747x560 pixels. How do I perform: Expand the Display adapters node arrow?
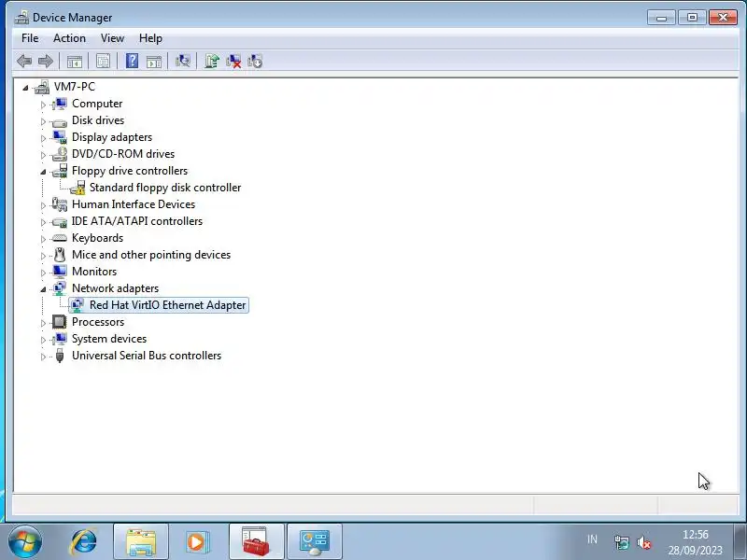pos(43,138)
